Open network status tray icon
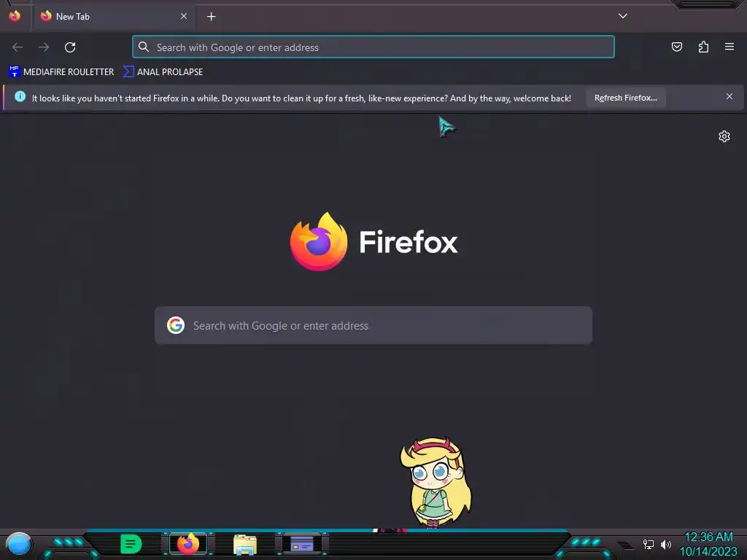747x560 pixels. [648, 544]
